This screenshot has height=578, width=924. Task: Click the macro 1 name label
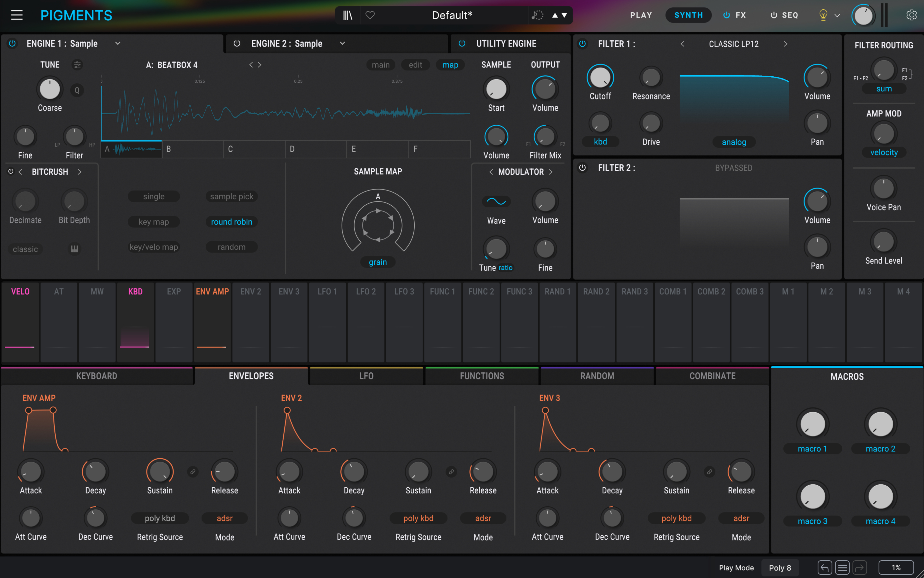812,449
